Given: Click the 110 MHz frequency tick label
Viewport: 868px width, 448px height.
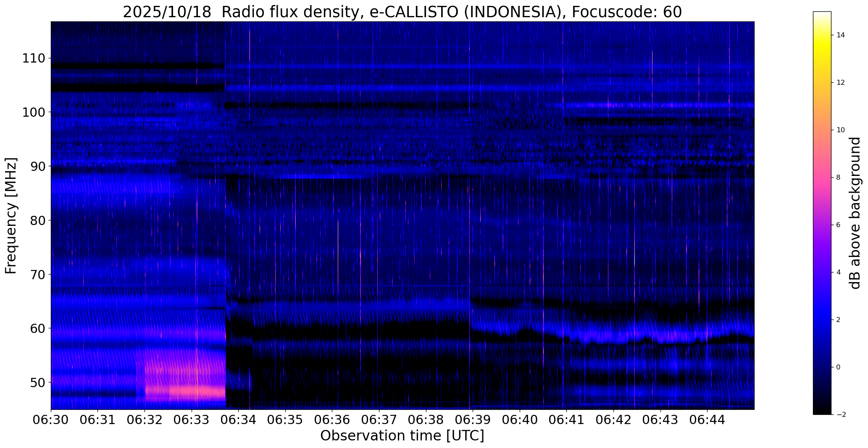Looking at the screenshot, I should [x=34, y=58].
